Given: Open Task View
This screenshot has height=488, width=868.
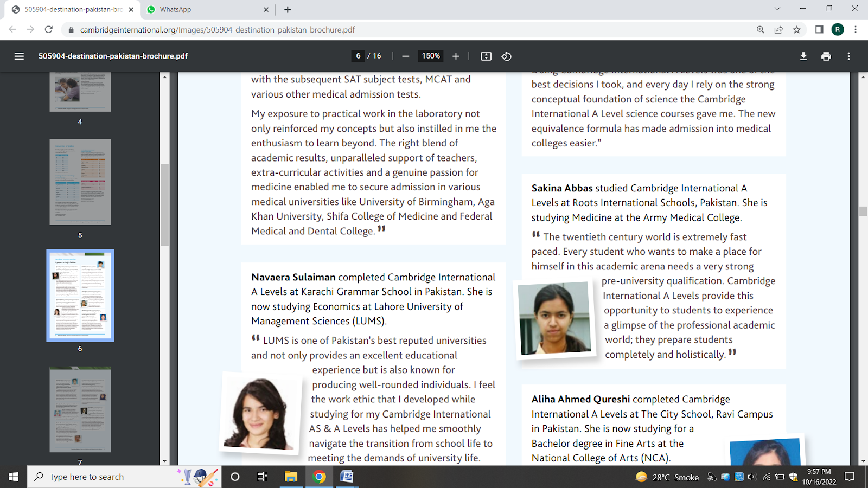Looking at the screenshot, I should [x=262, y=477].
